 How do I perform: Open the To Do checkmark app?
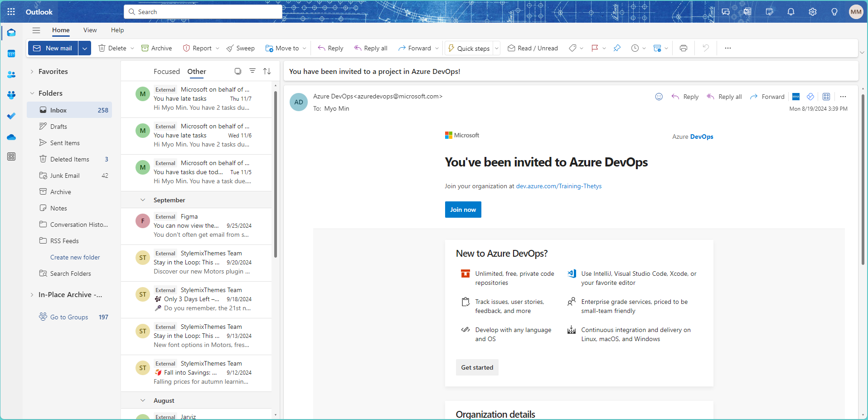[11, 116]
